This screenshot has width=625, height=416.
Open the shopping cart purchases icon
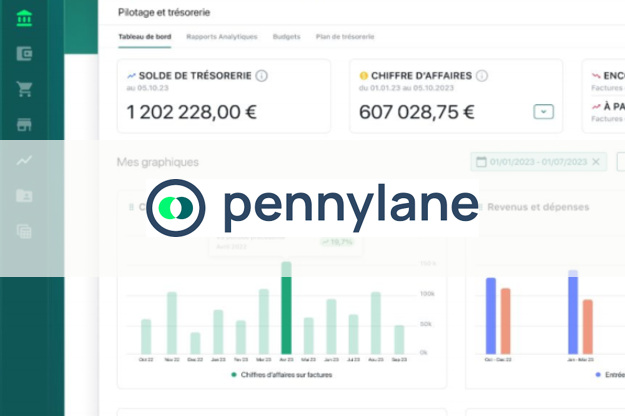pyautogui.click(x=24, y=89)
